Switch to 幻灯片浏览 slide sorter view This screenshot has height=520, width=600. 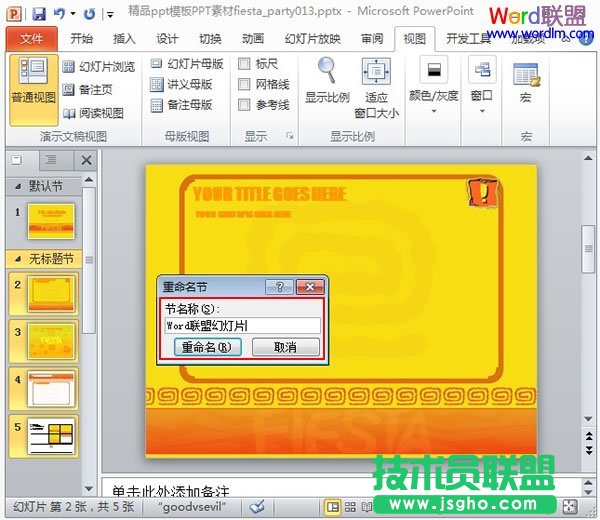coord(99,67)
